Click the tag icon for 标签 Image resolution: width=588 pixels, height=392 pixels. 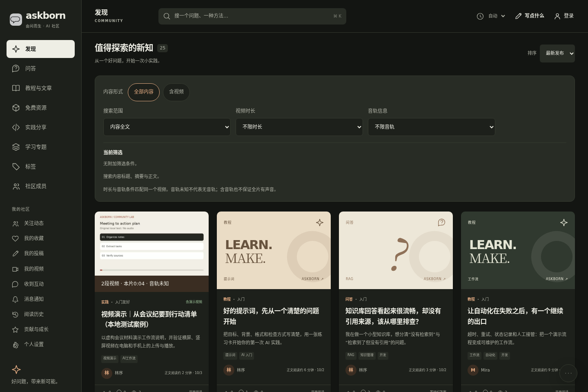tap(16, 167)
